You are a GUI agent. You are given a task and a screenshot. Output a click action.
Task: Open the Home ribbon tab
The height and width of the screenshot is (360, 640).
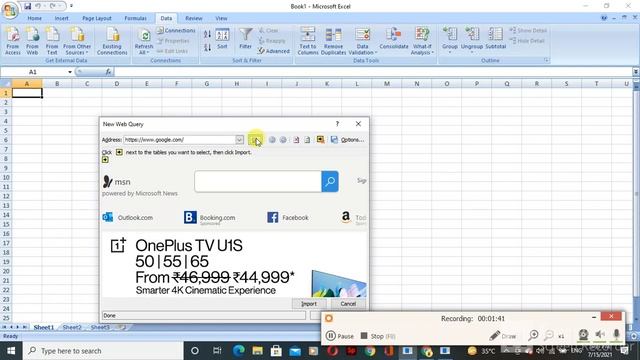click(35, 18)
